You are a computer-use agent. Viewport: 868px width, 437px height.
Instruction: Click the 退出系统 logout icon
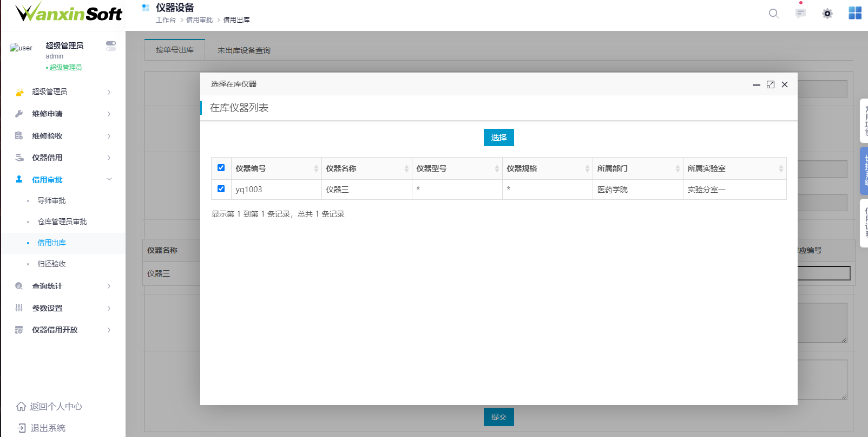[21, 428]
